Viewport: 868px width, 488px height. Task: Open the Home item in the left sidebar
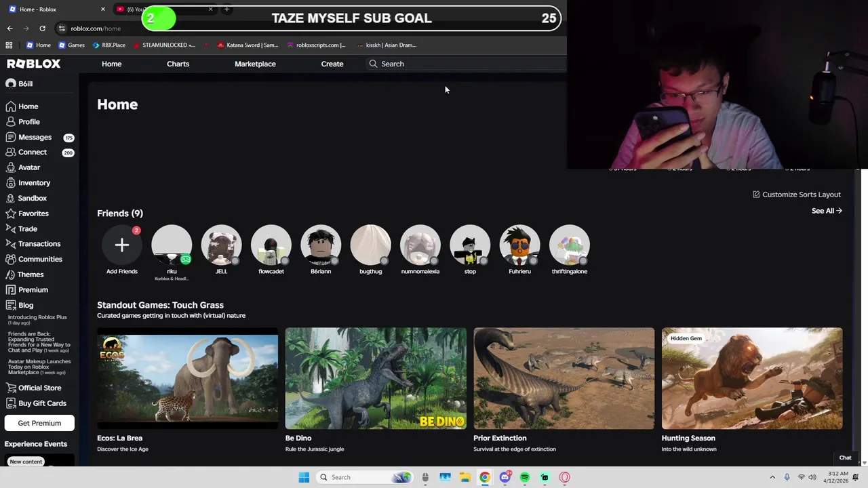(22, 106)
